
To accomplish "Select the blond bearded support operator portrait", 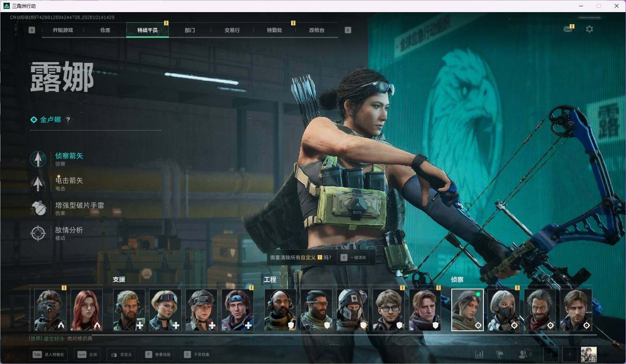I will point(129,310).
